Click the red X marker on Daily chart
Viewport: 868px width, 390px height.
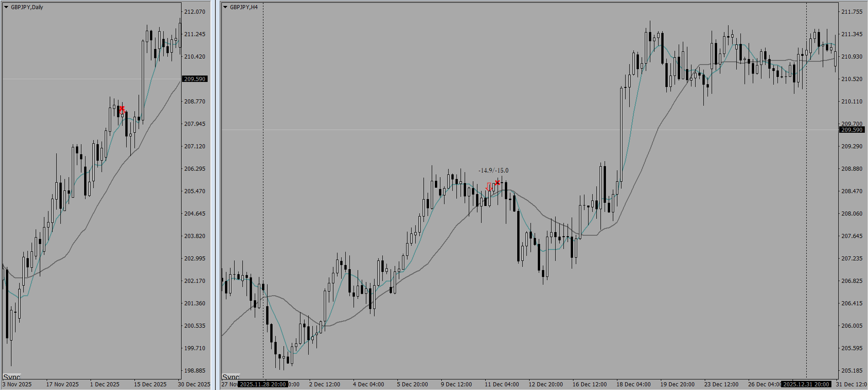[x=122, y=109]
